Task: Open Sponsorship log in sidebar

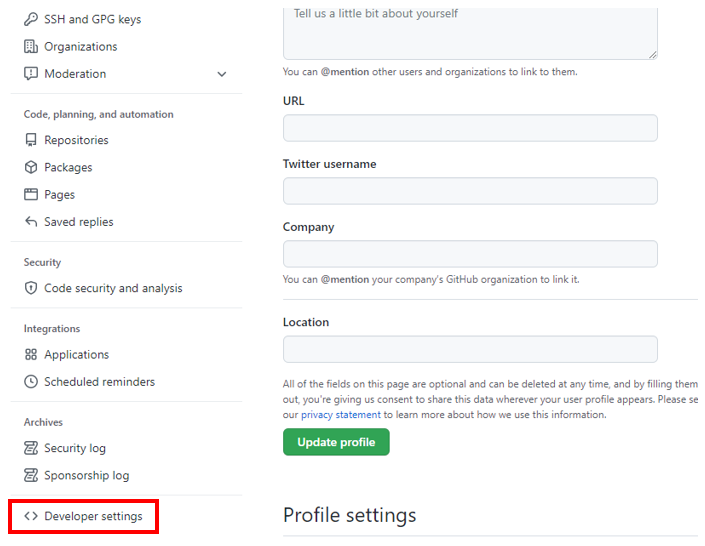Action: click(86, 476)
